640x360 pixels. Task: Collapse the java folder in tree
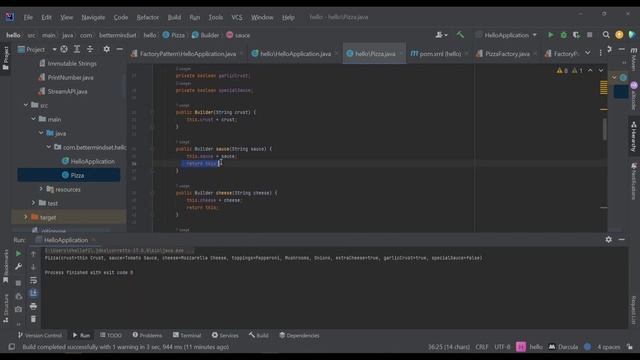pyautogui.click(x=41, y=133)
